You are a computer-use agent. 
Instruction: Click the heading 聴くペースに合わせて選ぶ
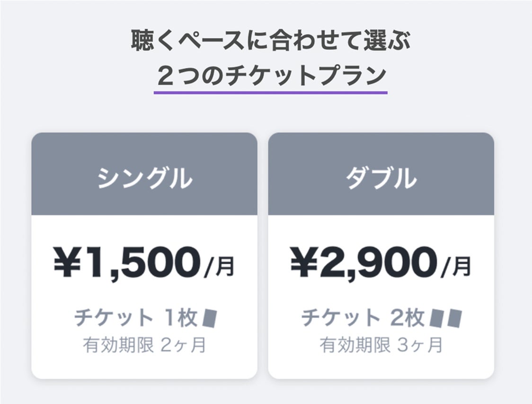[x=270, y=42]
